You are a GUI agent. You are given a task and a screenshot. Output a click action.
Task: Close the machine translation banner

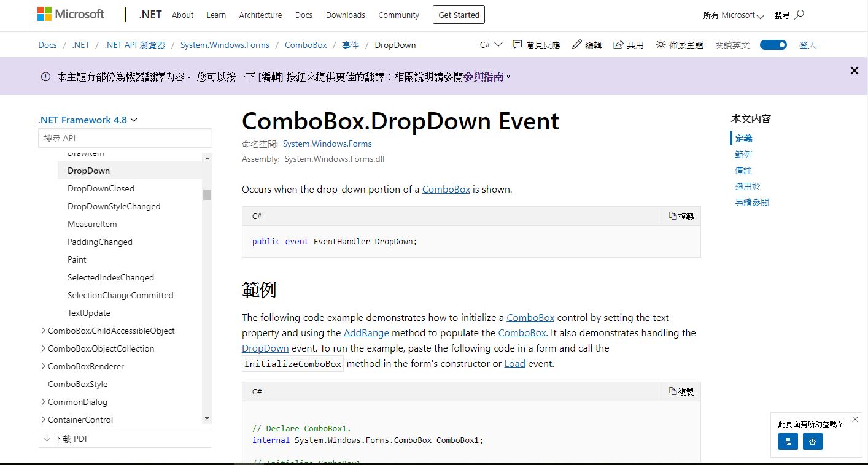(854, 71)
